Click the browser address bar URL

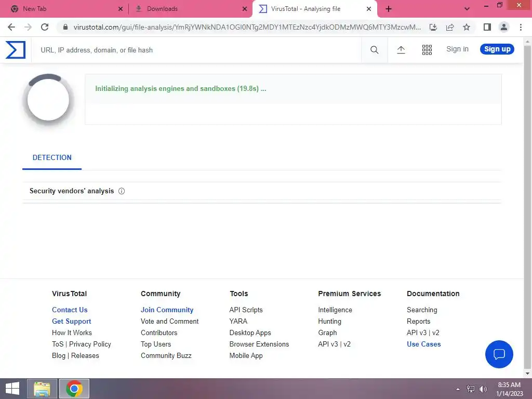247,27
